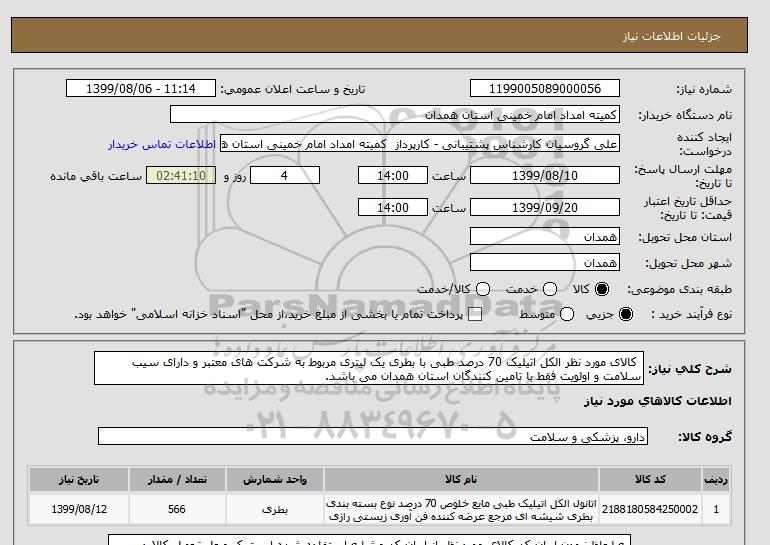Image resolution: width=770 pixels, height=545 pixels.
Task: Select the متوسط purchase type radio
Action: click(x=567, y=314)
